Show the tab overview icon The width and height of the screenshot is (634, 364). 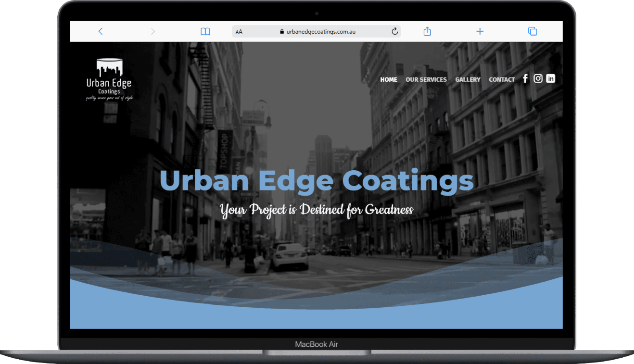pos(533,31)
